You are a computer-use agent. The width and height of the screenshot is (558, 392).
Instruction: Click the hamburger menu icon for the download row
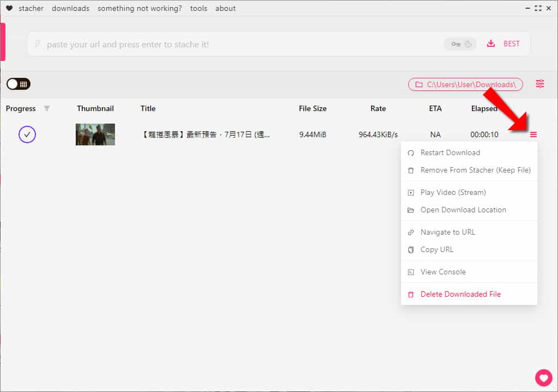(x=533, y=134)
